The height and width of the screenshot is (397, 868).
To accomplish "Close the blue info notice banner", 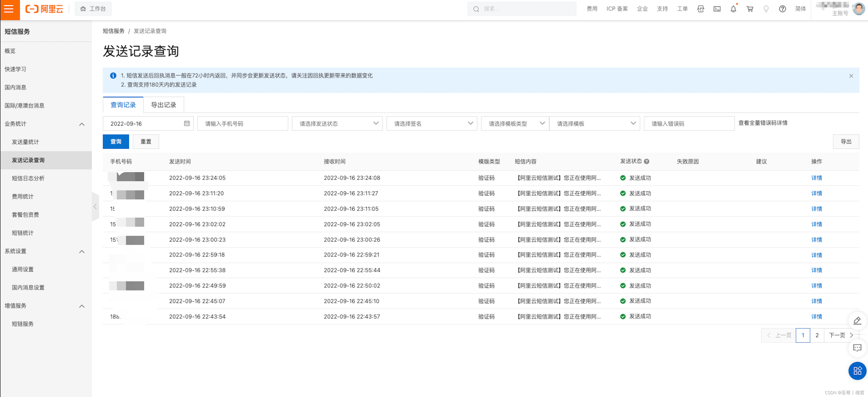I will click(x=851, y=76).
